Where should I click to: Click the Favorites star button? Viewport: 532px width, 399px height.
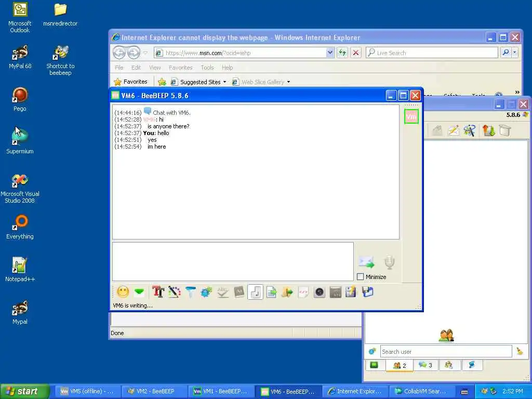[x=130, y=82]
